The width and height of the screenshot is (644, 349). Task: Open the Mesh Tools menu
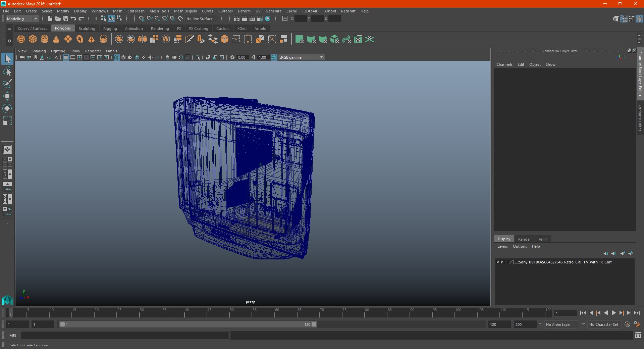click(159, 11)
